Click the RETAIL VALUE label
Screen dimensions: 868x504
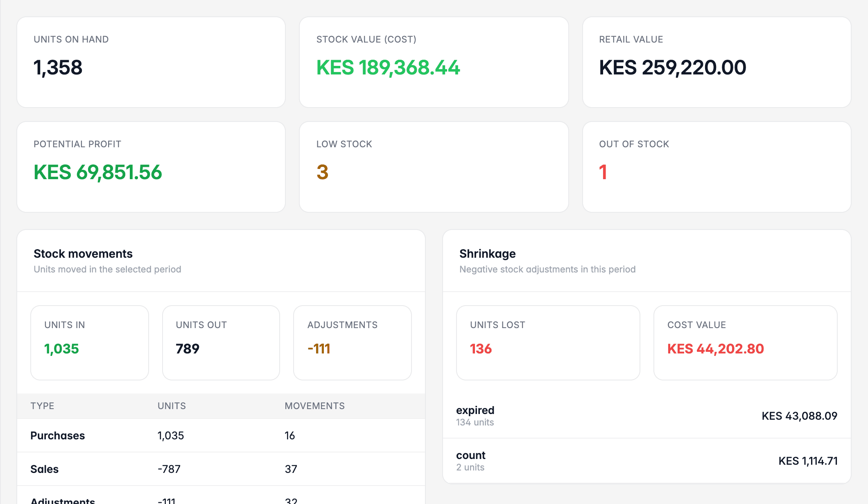point(631,39)
